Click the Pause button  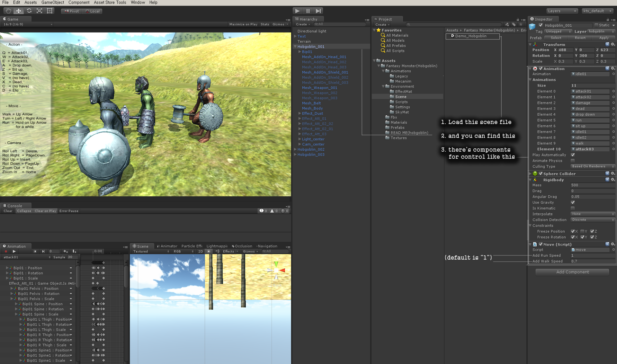pyautogui.click(x=308, y=11)
